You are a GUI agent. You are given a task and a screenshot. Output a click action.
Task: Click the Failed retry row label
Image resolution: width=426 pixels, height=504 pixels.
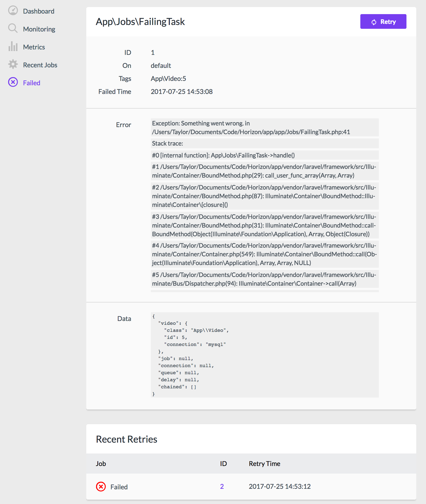[x=119, y=487]
